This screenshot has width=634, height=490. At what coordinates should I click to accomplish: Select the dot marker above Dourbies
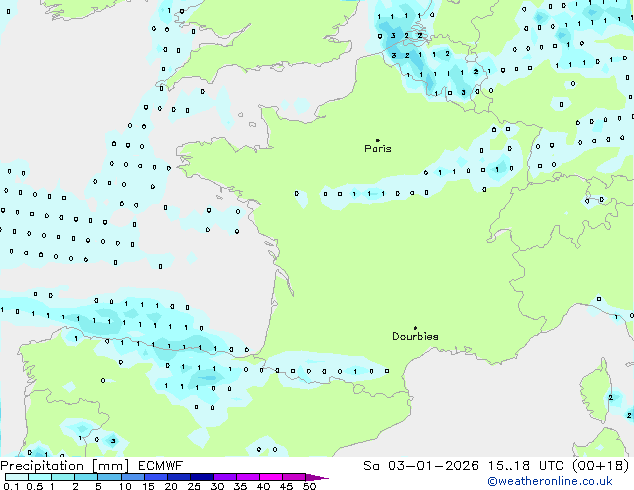[x=415, y=328]
